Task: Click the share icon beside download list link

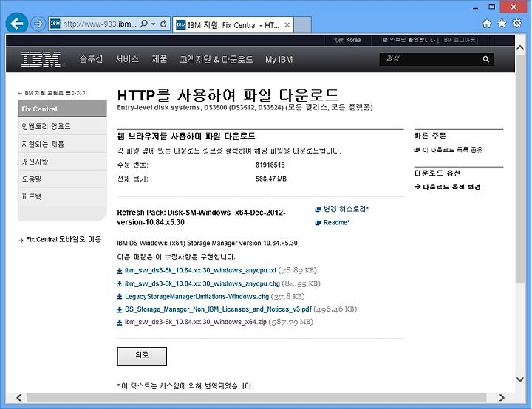Action: (x=417, y=150)
